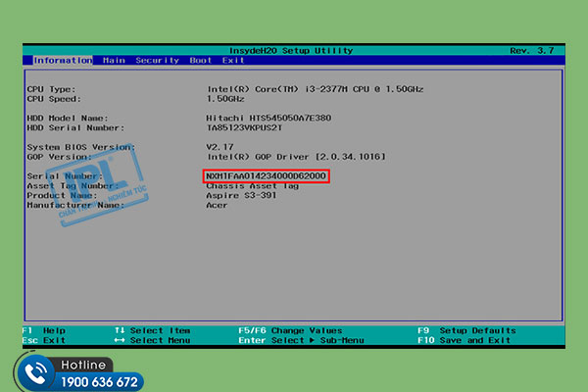Select the manufacturer value Acer
This screenshot has height=392, width=588.
click(x=217, y=205)
